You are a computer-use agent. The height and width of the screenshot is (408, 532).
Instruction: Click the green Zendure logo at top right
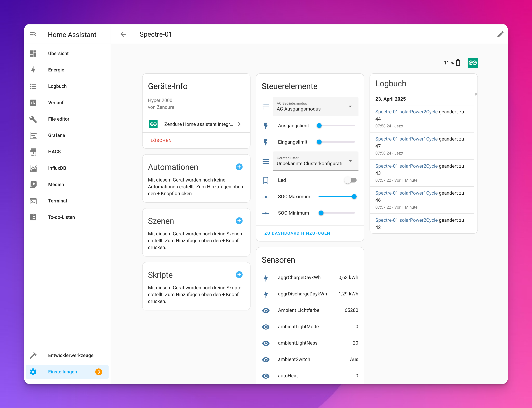(x=473, y=63)
